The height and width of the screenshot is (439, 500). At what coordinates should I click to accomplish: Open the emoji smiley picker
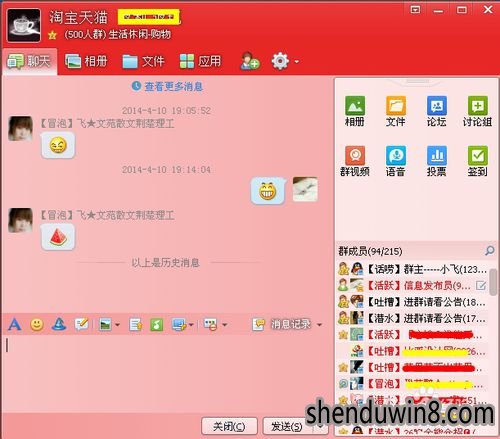click(x=37, y=324)
